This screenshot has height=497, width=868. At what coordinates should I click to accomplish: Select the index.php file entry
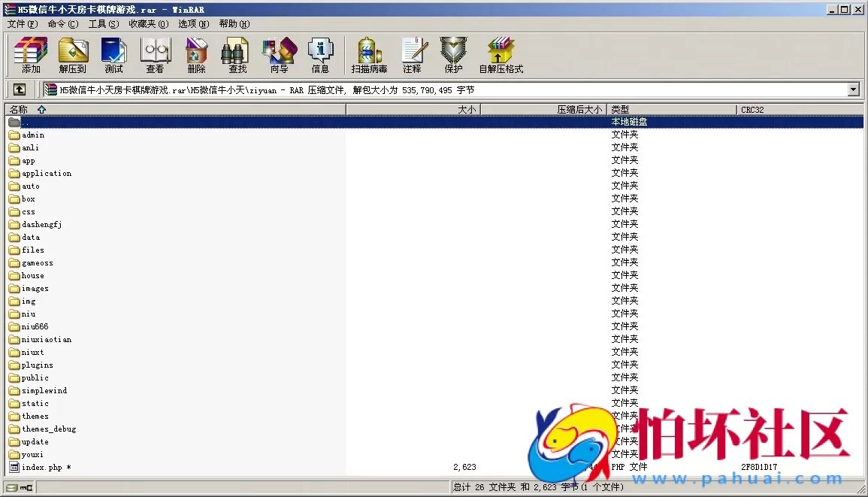tap(42, 468)
